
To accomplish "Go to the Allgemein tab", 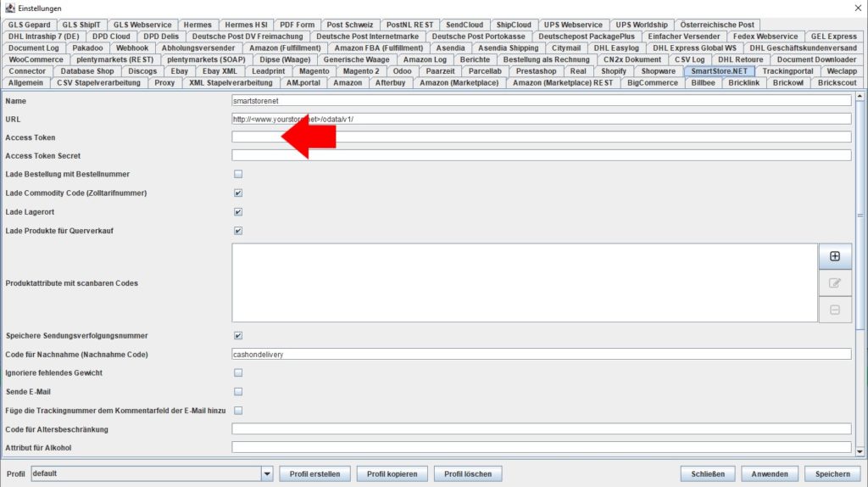I will (25, 82).
